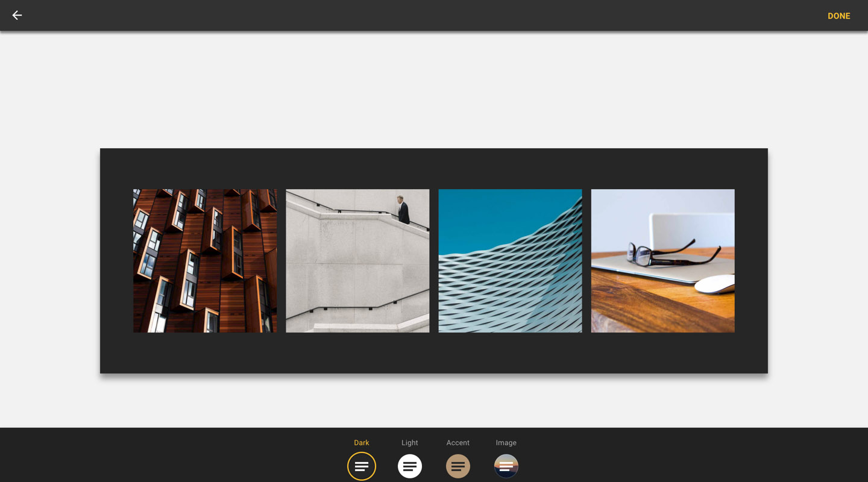Open the wooden building facade photo
Screen dimensions: 868x482
coord(205,261)
